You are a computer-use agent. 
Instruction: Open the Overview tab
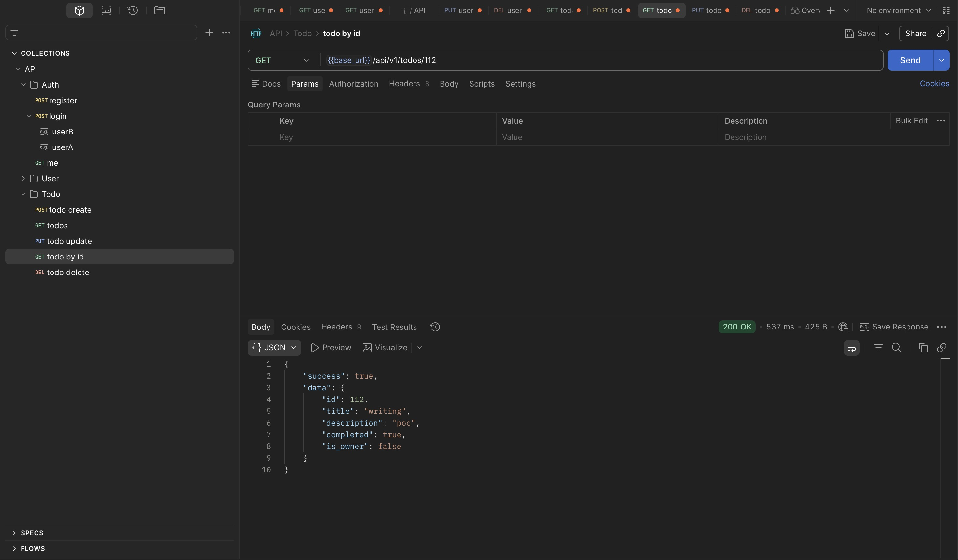(806, 11)
